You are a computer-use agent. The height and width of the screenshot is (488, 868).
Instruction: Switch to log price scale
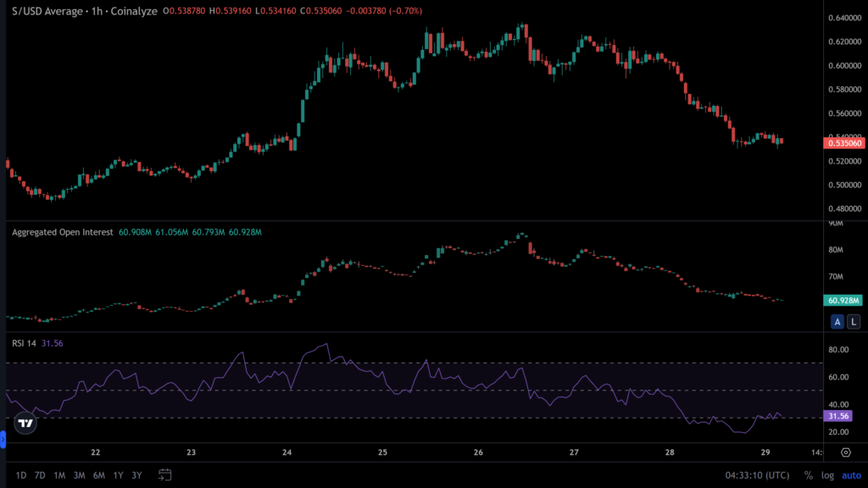click(x=828, y=475)
